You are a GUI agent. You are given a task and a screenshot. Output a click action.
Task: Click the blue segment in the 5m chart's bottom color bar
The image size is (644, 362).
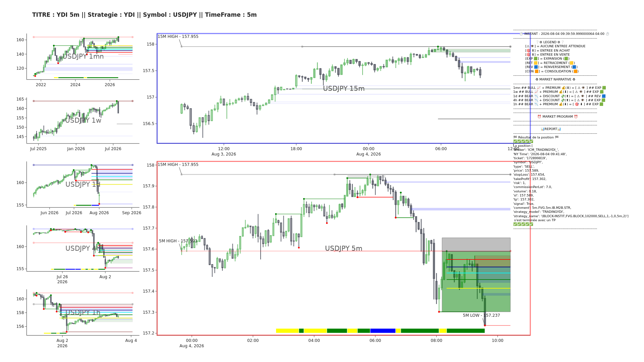point(383,331)
